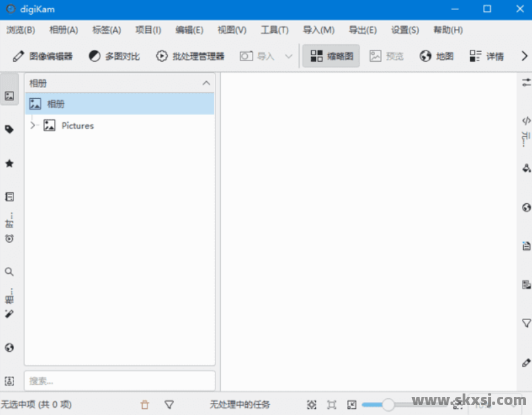Open the magnifier Search sidebar tab

tap(9, 272)
